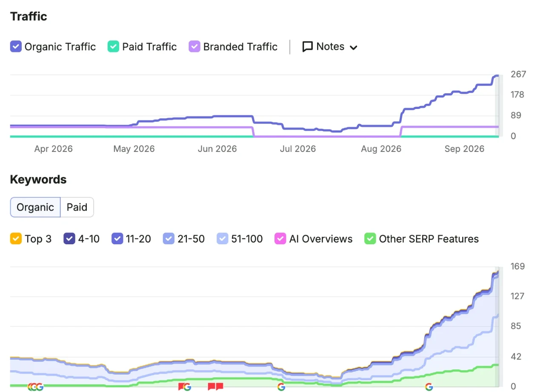Click the Jul 2026 axis label
This screenshot has height=392, width=555.
point(298,149)
